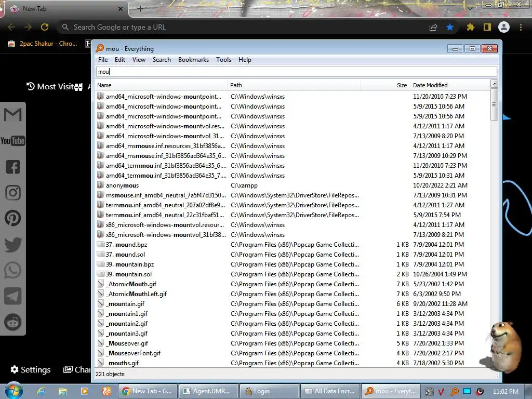Image resolution: width=532 pixels, height=399 pixels.
Task: Open the Facebook shortcut in the Chrome sidebar
Action: coord(12,167)
